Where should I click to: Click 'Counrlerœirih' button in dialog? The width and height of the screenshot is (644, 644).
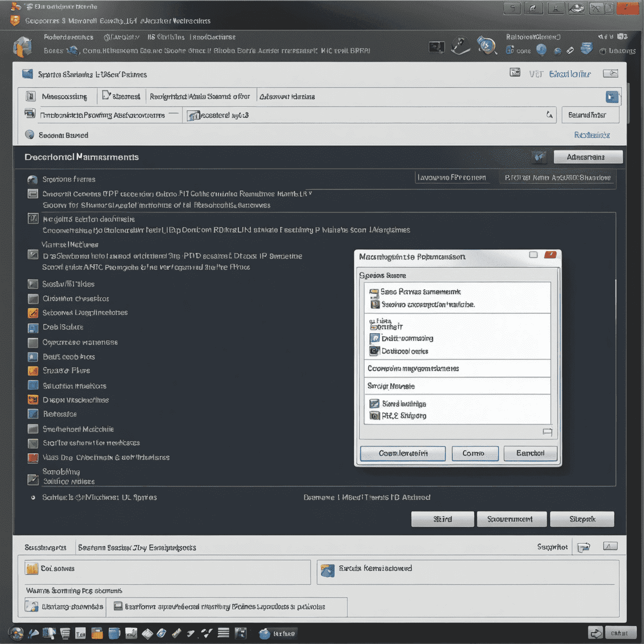[403, 453]
